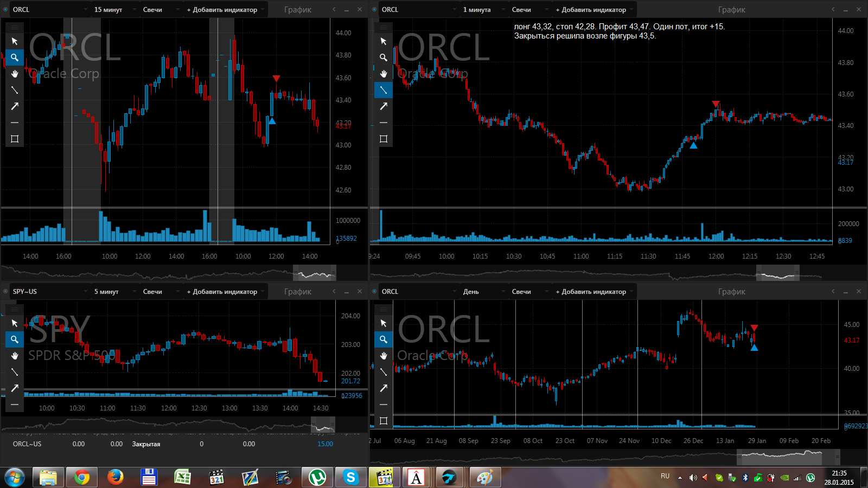Select arrow tool in ORCL 1-minute chart
Viewport: 868px width, 488px height.
pos(384,106)
